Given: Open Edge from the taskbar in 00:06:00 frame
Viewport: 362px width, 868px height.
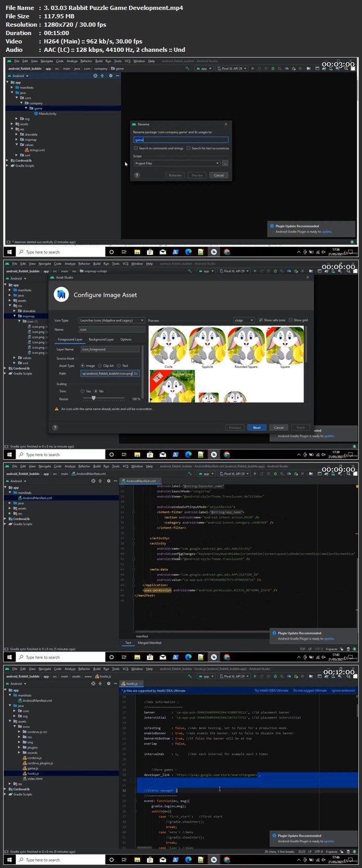Looking at the screenshot, I should (x=188, y=454).
